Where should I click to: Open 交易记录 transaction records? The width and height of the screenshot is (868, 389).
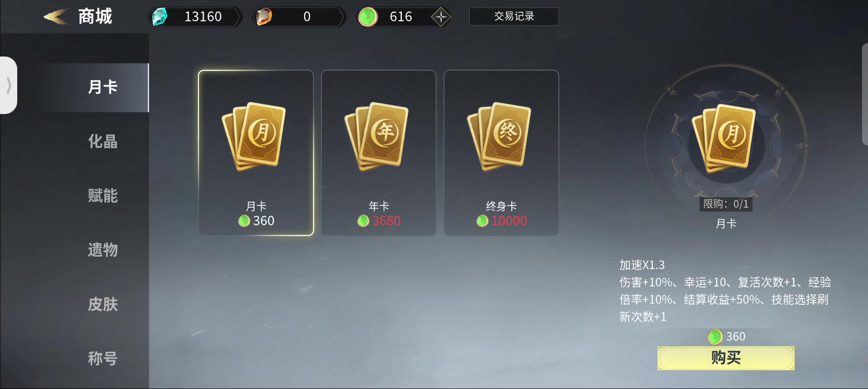tap(514, 16)
